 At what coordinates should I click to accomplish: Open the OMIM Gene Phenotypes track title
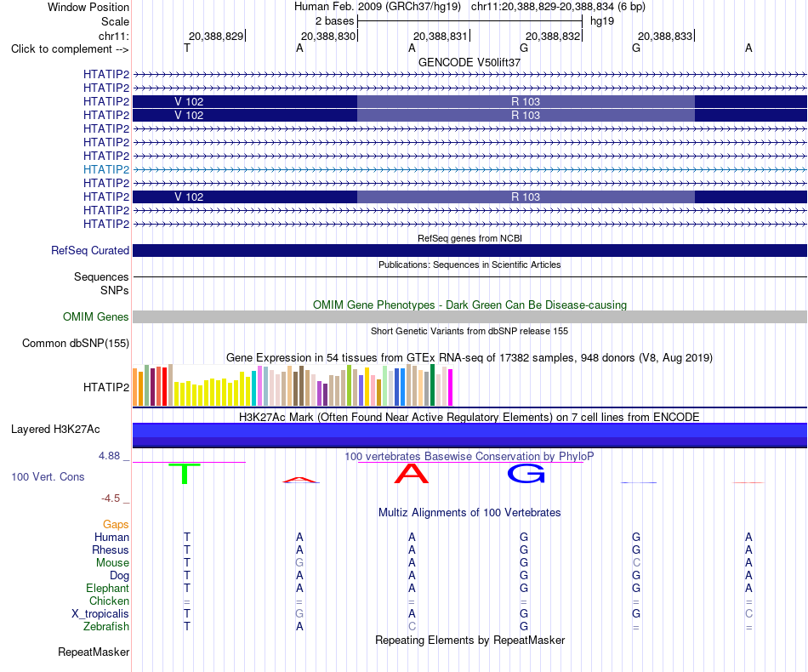click(469, 305)
